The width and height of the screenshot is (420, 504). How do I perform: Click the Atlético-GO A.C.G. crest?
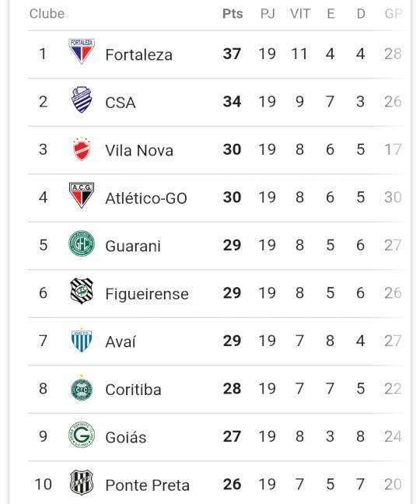(82, 195)
